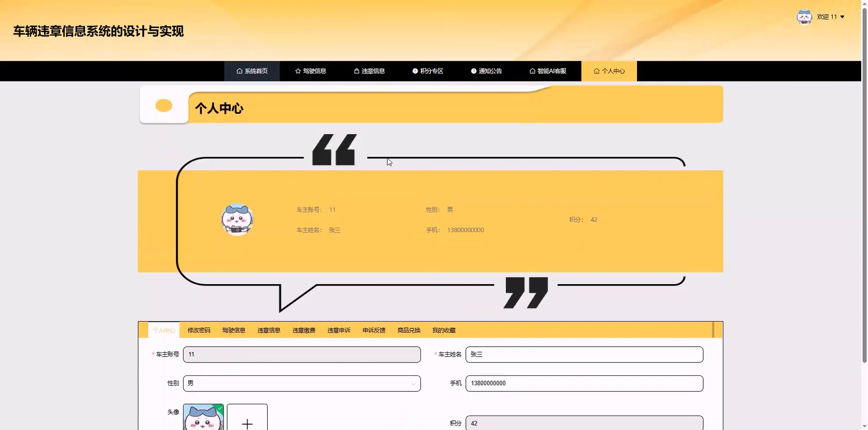
Task: Click the house icon beside 智能AI客服
Action: (x=532, y=71)
